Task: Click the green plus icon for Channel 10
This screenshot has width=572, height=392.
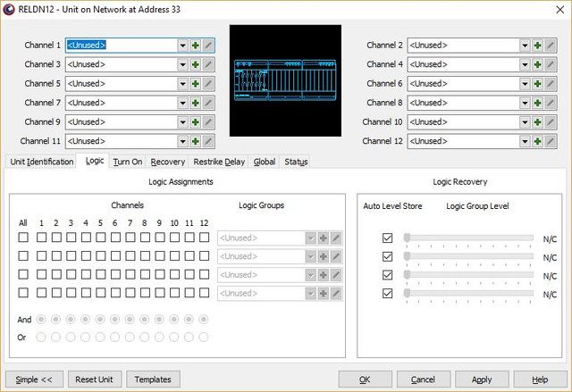Action: [x=538, y=122]
